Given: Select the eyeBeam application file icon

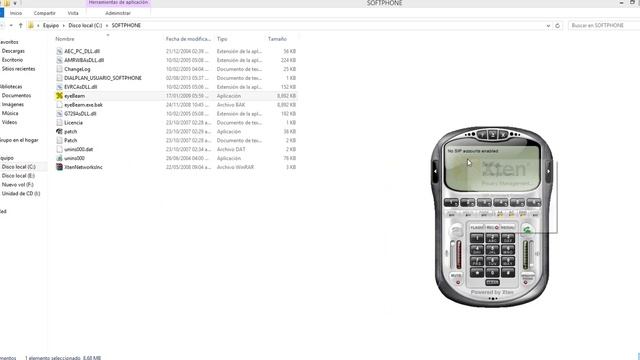Looking at the screenshot, I should (x=59, y=96).
